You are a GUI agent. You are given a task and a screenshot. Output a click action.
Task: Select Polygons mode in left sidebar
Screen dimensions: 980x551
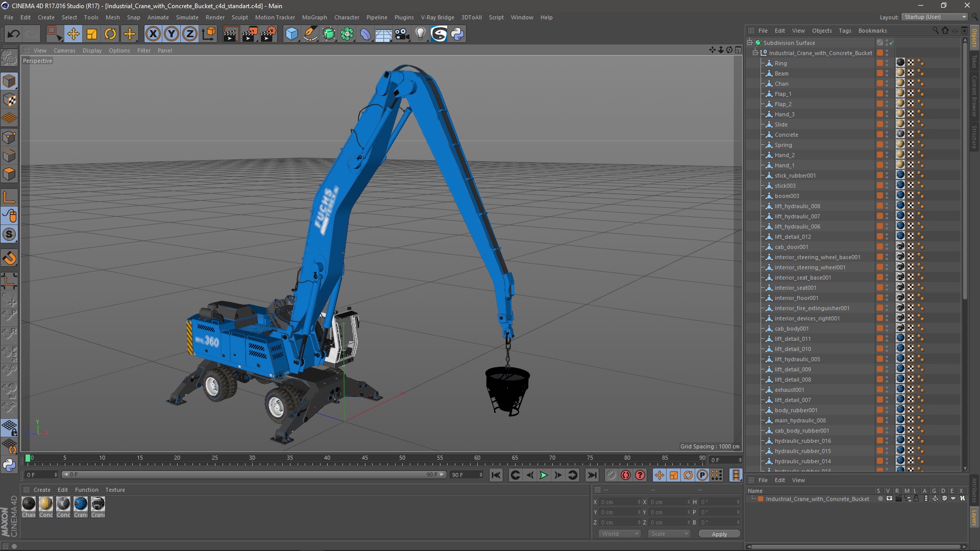point(9,174)
